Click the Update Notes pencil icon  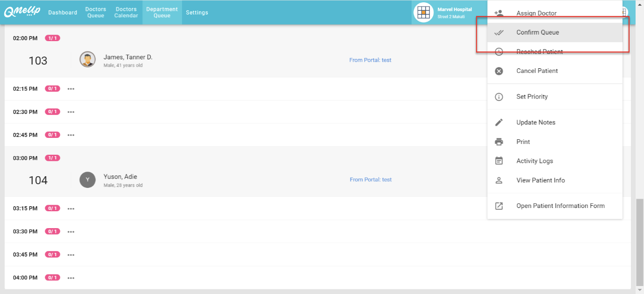pyautogui.click(x=499, y=122)
